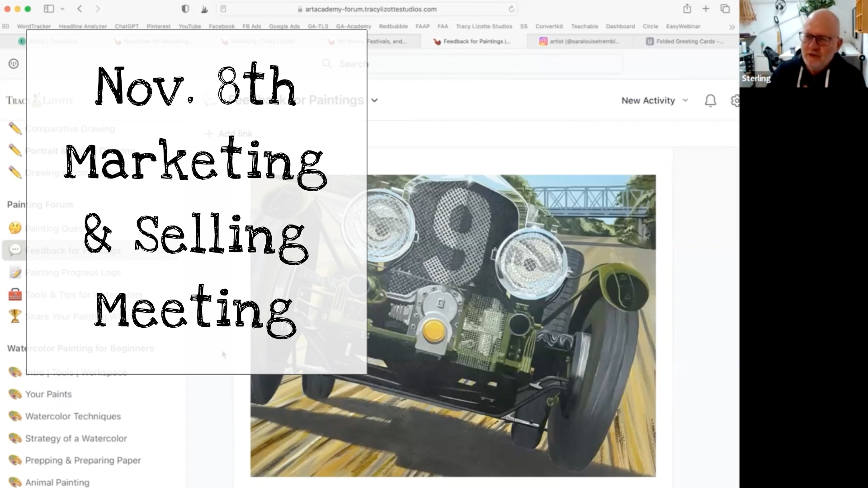
Task: Open a new tab with the plus icon
Action: point(706,9)
